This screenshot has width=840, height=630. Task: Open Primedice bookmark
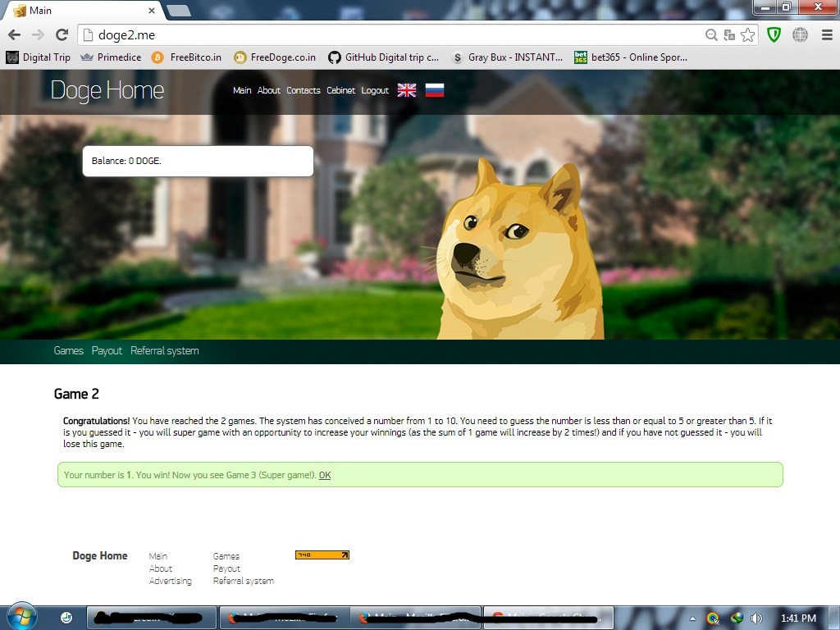(111, 57)
